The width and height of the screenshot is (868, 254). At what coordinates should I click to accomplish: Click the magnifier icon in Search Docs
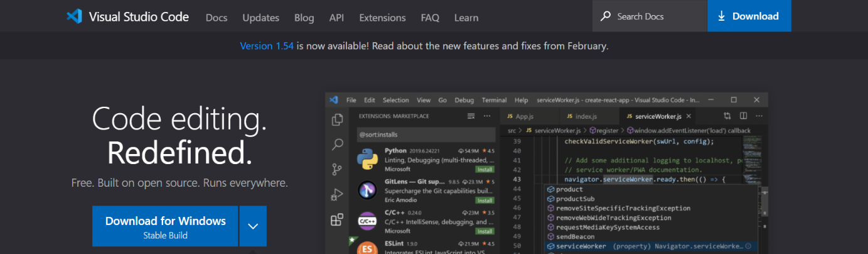click(x=606, y=16)
